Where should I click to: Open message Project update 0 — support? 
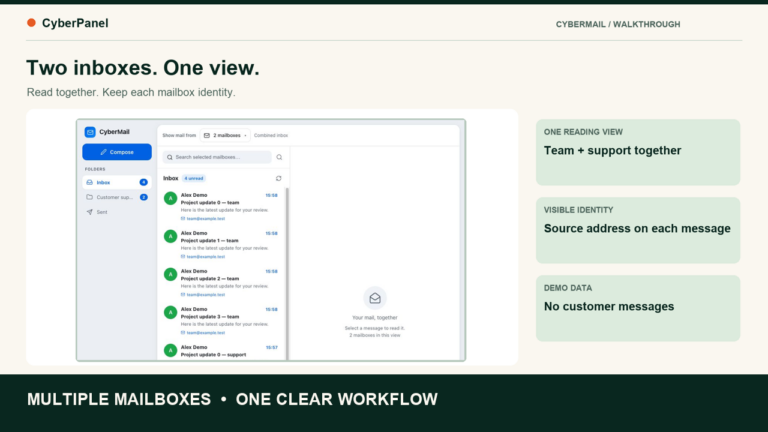pos(222,351)
